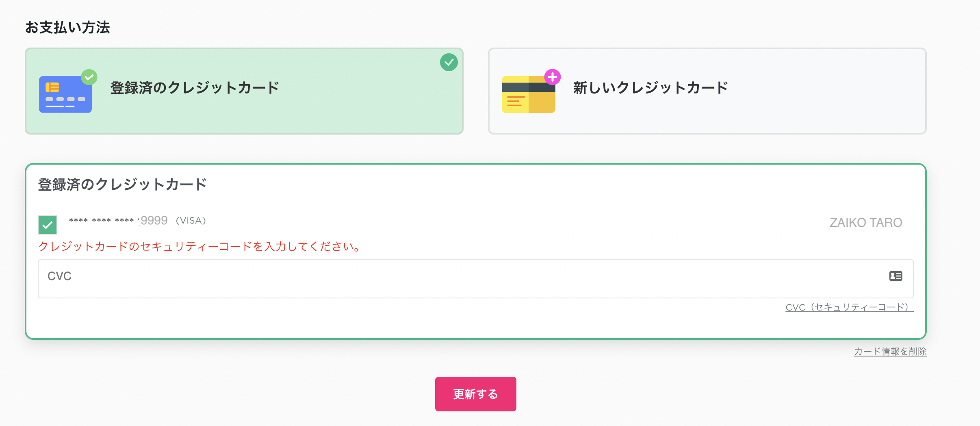
Task: Click the green check badge on blue card icon
Action: point(89,77)
